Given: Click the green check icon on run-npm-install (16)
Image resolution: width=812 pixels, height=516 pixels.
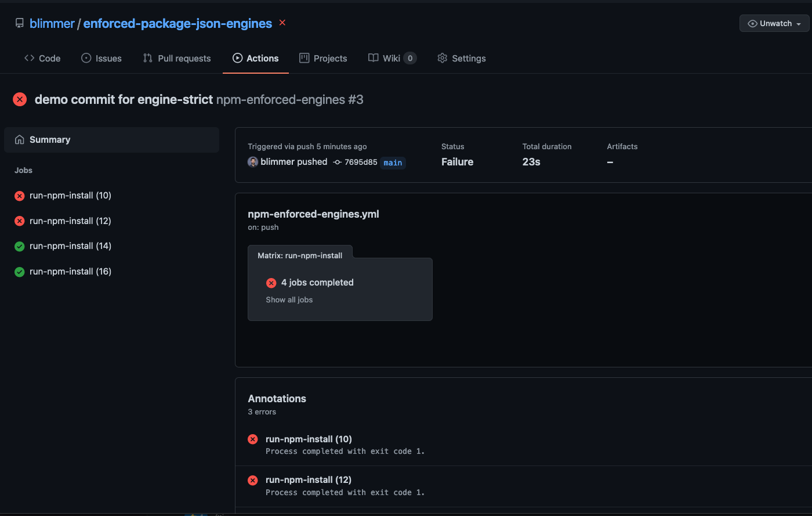Looking at the screenshot, I should coord(19,271).
